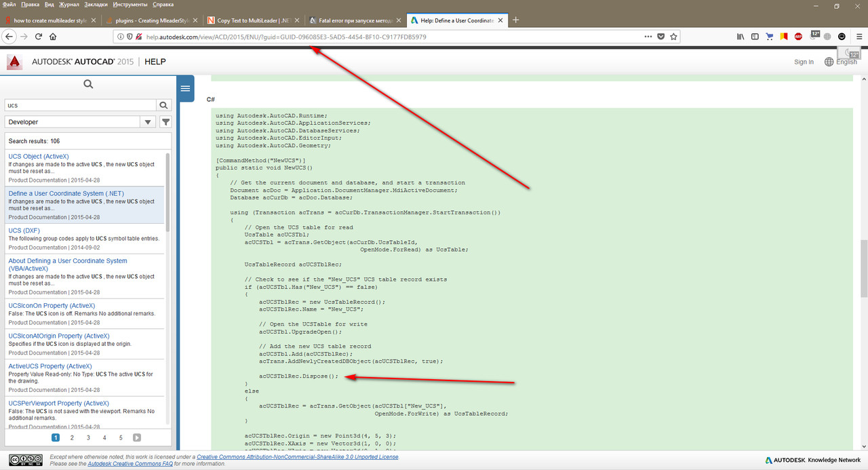Switch to 'Copy Text to MultiLeader' tab
The height and width of the screenshot is (470, 868).
point(253,20)
